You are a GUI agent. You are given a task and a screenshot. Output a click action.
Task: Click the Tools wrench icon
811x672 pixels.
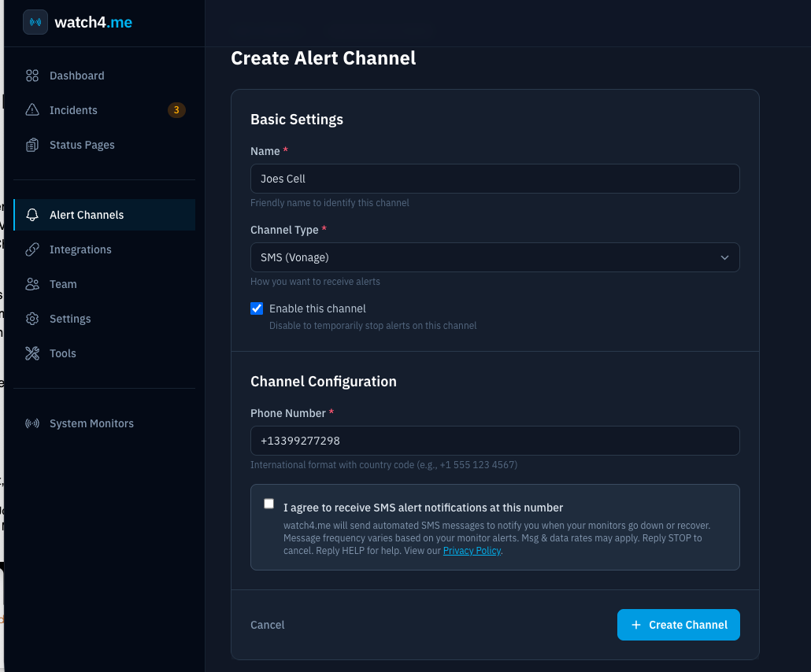tap(32, 353)
